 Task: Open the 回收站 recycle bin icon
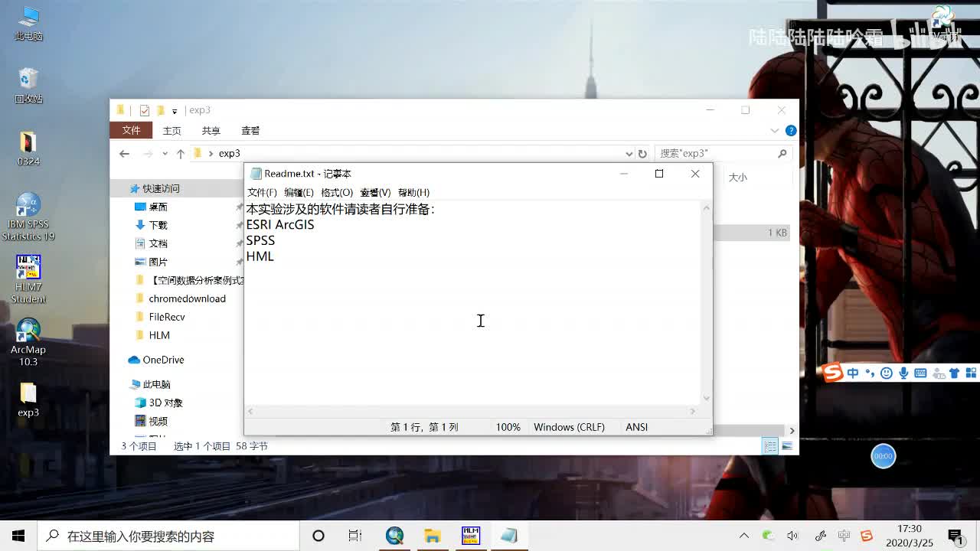coord(28,86)
